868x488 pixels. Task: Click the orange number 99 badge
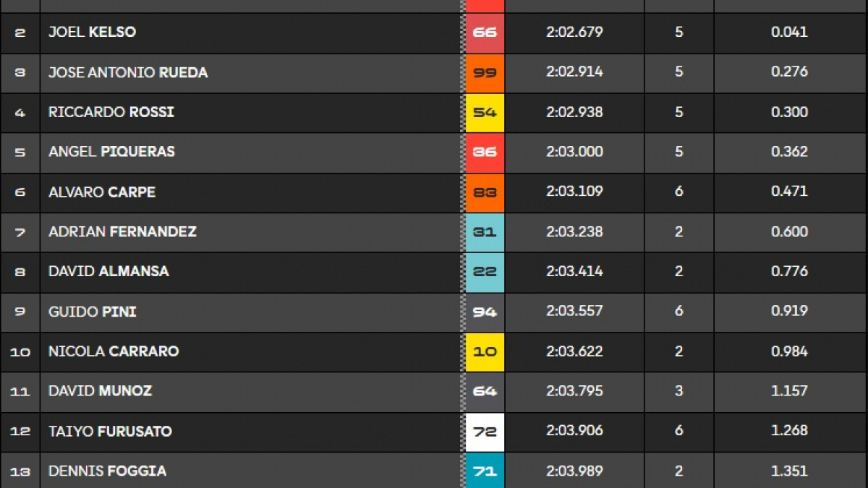point(485,72)
